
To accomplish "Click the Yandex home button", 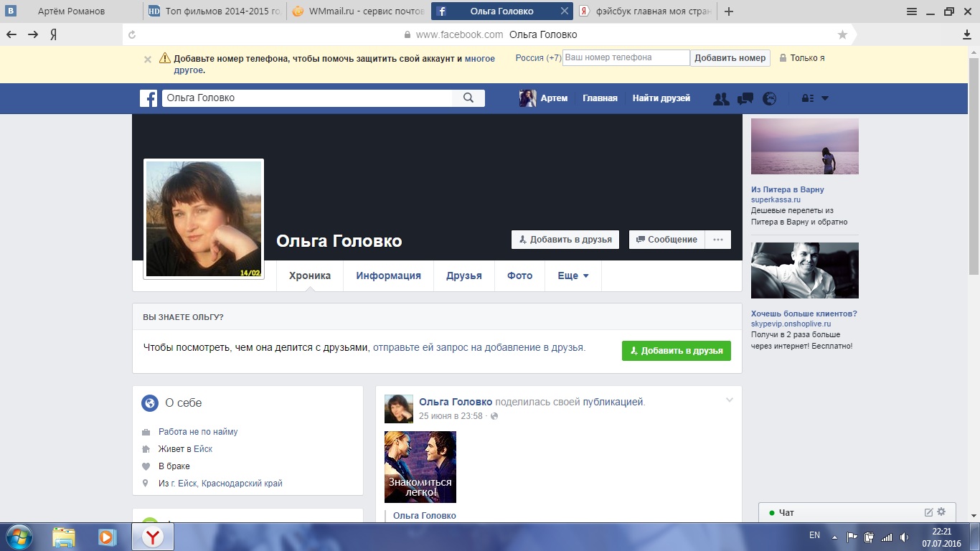I will click(54, 34).
